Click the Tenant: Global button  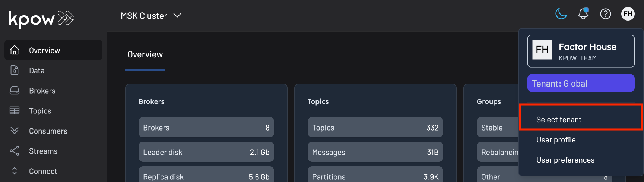[581, 83]
